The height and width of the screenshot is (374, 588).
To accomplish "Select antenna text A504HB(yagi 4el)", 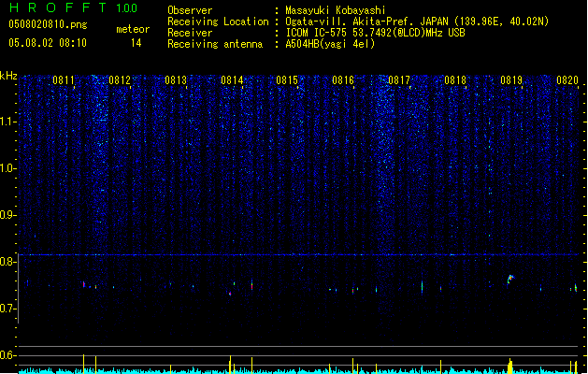I will (330, 44).
